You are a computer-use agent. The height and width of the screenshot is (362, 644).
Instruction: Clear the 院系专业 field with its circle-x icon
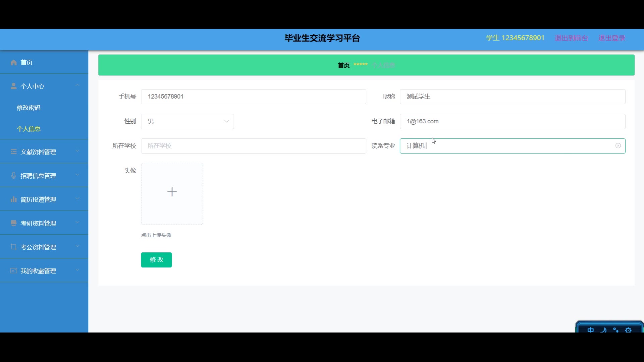coord(618,146)
